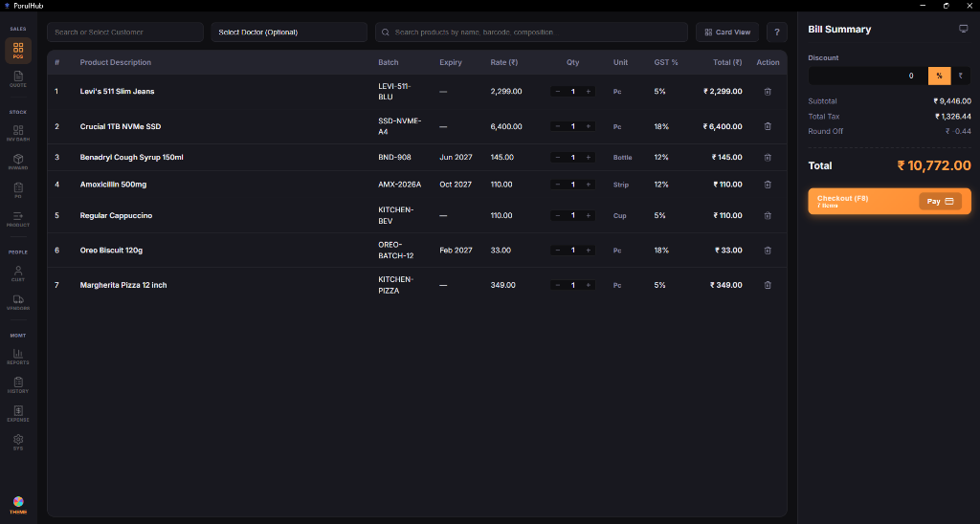Open the PO sidebar icon
980x524 pixels.
click(18, 190)
